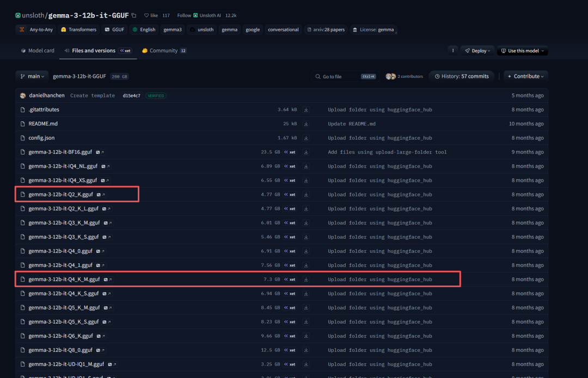Download .gitattributes with its download icon
The image size is (588, 378).
306,110
